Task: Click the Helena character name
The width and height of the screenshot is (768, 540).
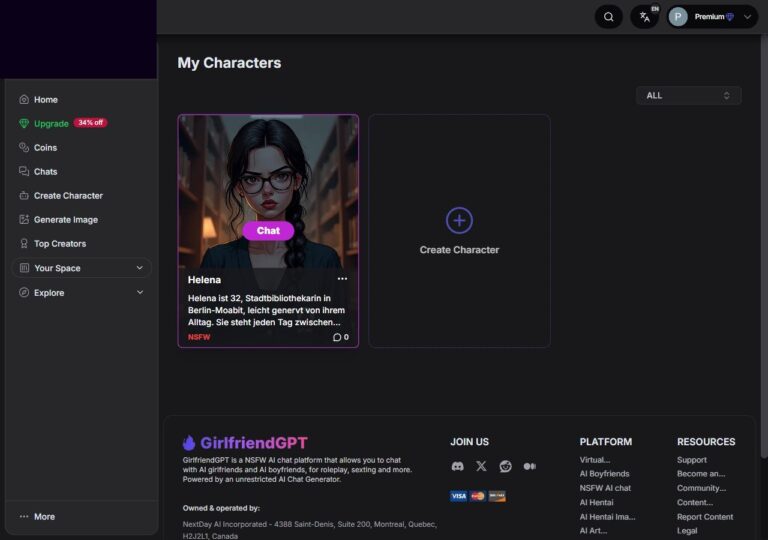Action: pyautogui.click(x=204, y=280)
